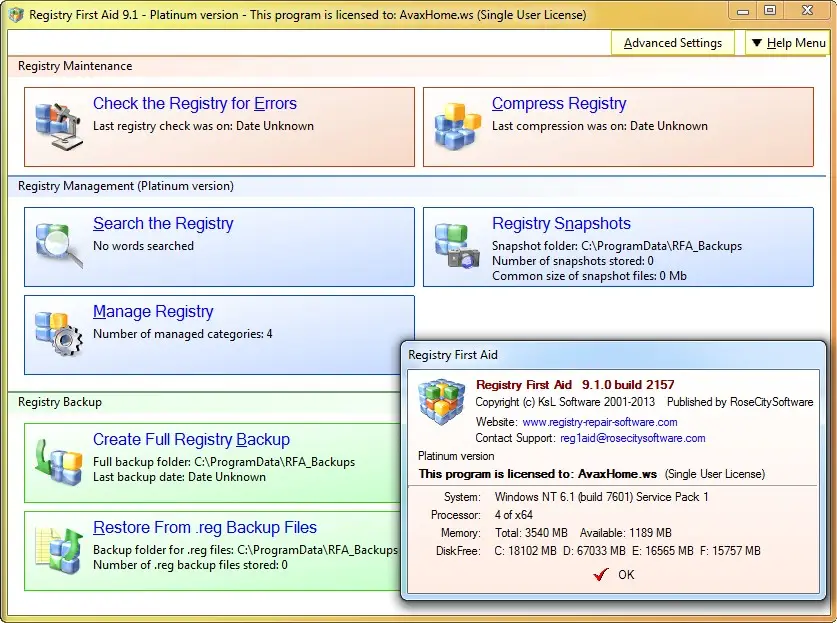Click the Search the Registry magnifier icon
This screenshot has height=623, width=837.
(x=59, y=246)
